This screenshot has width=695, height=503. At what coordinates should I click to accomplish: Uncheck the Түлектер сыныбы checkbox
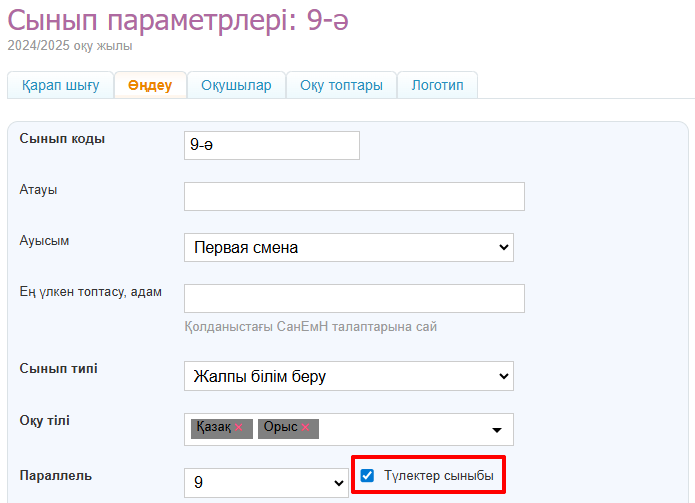click(367, 476)
